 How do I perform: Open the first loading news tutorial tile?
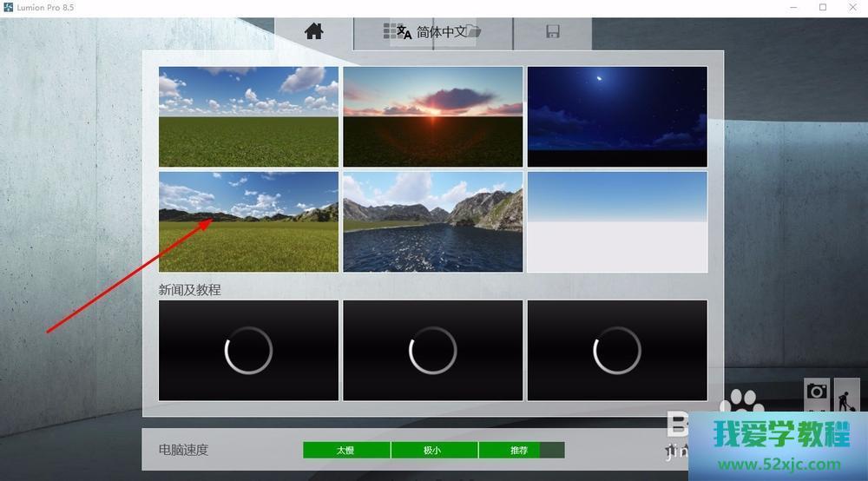[248, 351]
